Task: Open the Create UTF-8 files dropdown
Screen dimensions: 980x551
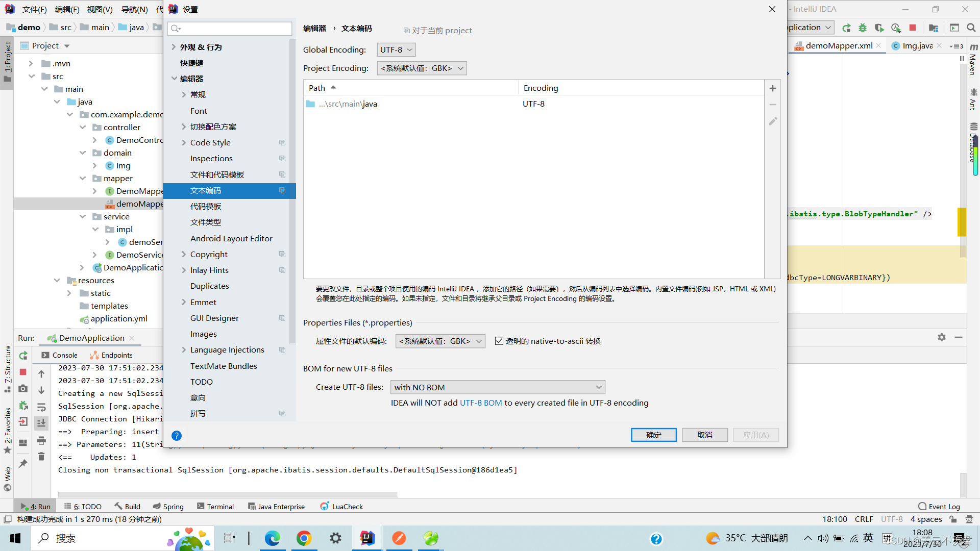Action: coord(497,387)
